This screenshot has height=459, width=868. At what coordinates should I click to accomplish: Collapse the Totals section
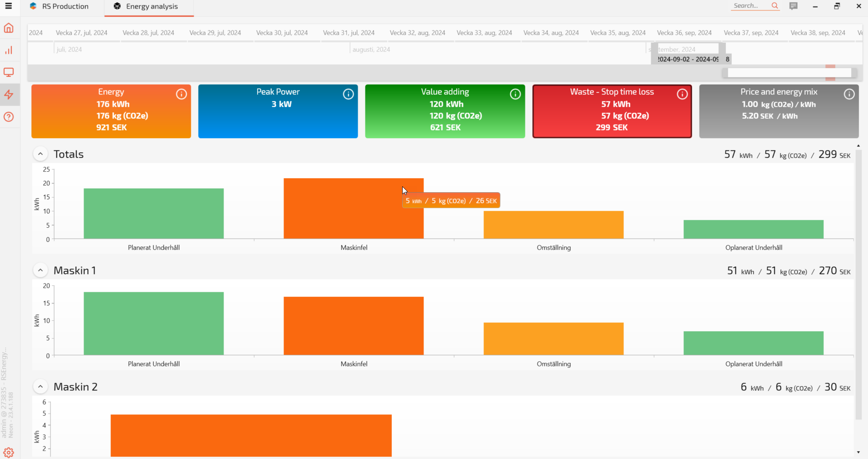click(x=40, y=154)
